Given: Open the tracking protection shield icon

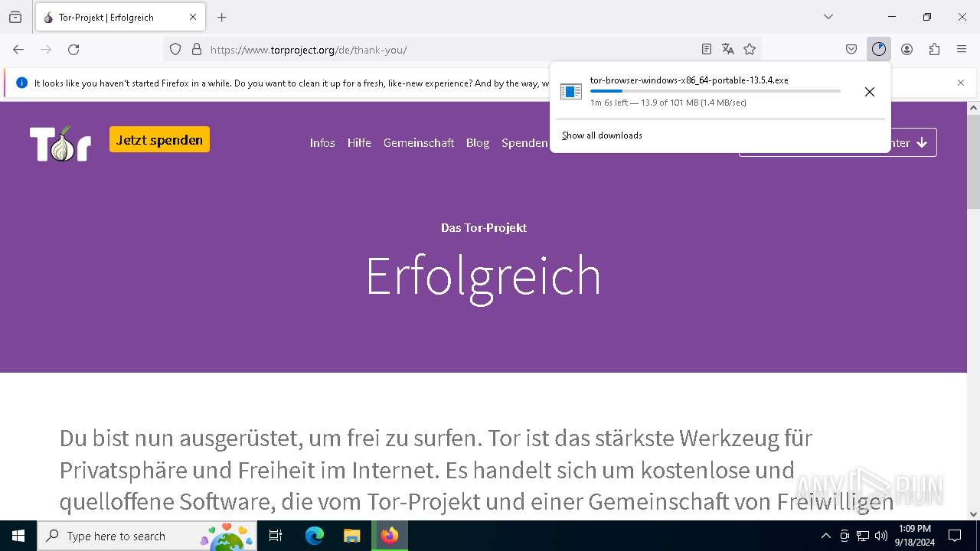Looking at the screenshot, I should pos(175,50).
